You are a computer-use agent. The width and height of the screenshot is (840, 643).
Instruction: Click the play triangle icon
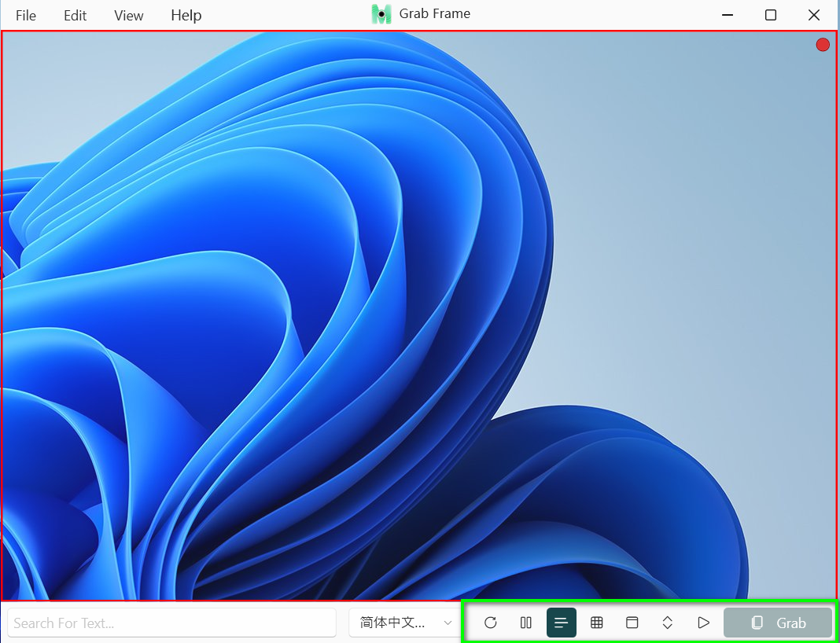tap(703, 623)
